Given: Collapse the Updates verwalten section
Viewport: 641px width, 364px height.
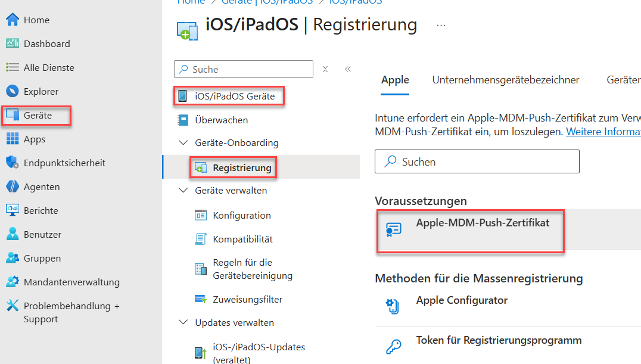Looking at the screenshot, I should coord(183,323).
